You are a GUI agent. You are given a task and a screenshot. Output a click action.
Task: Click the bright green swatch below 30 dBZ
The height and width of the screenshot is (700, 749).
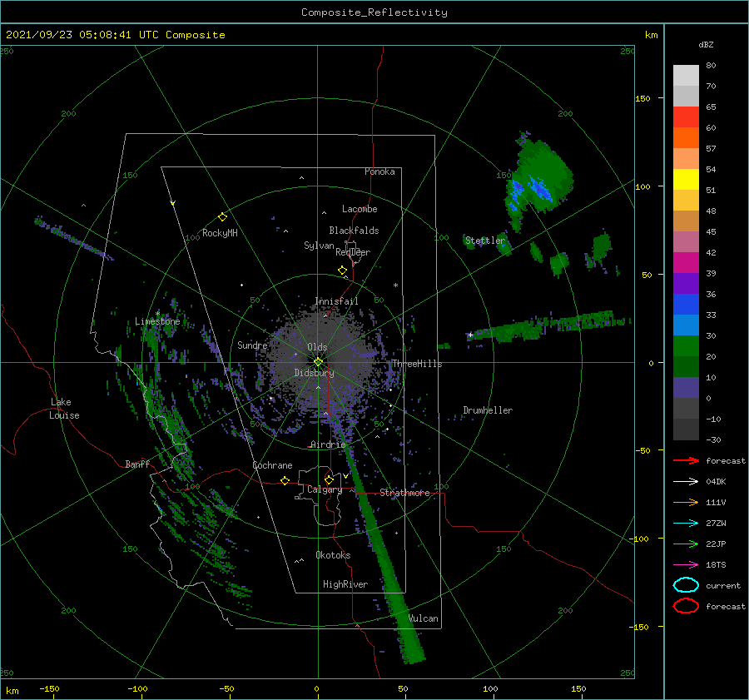click(x=686, y=345)
